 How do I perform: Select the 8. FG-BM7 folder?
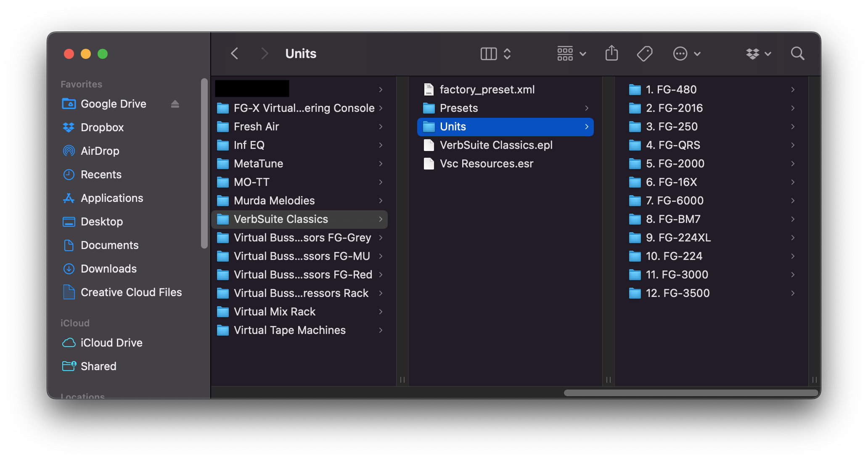coord(712,219)
